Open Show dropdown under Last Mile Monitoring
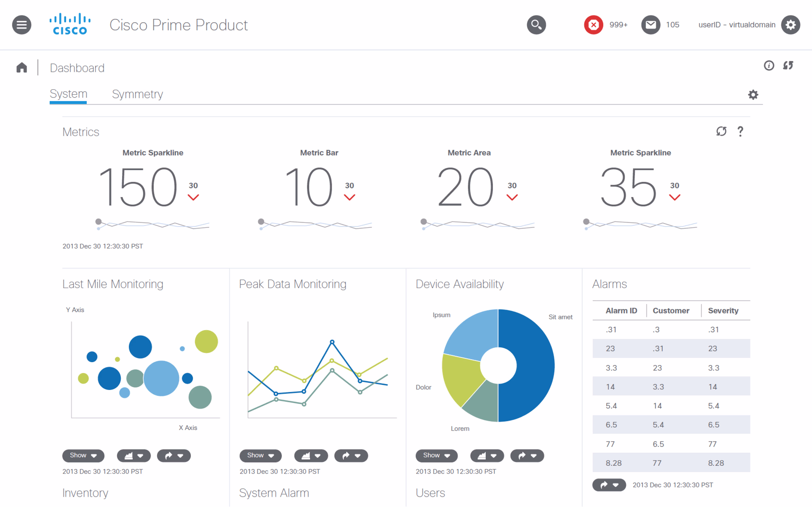Image resolution: width=812 pixels, height=507 pixels. click(x=83, y=455)
